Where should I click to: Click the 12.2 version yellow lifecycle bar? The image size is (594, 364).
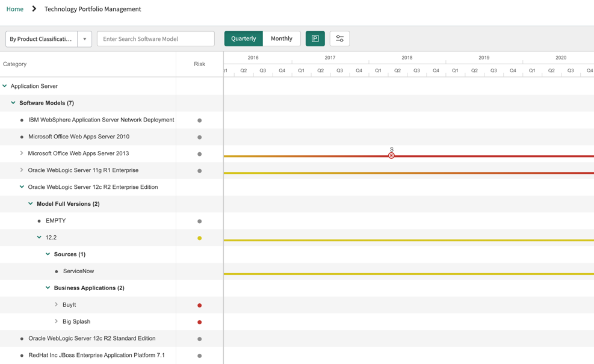pyautogui.click(x=409, y=240)
